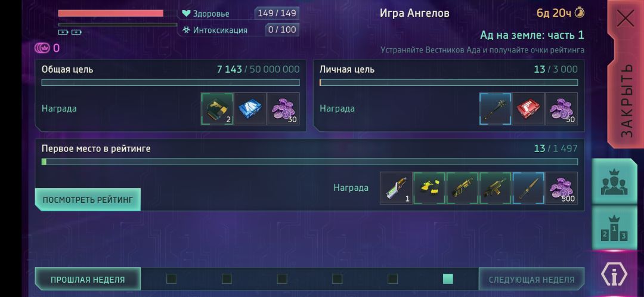This screenshot has width=644, height=297.
Task: Select the third week indicator square
Action: 281,279
